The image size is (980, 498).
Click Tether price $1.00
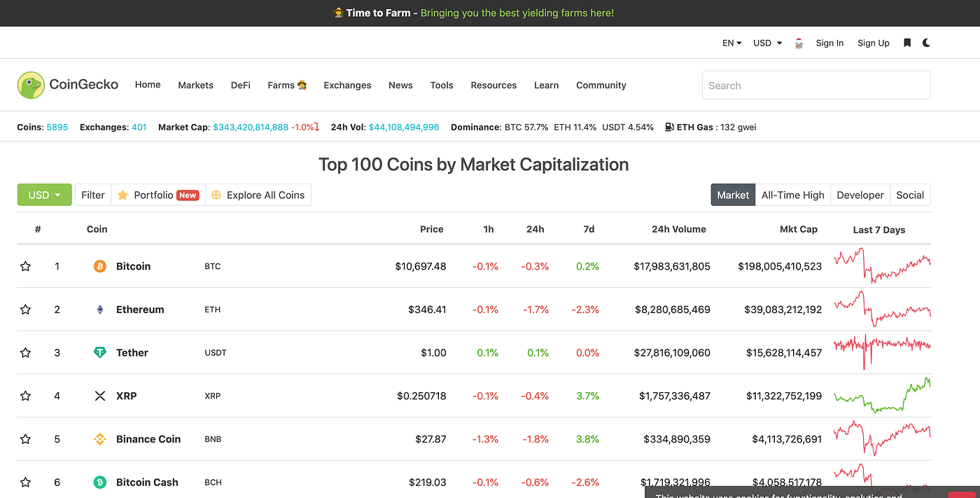point(433,353)
